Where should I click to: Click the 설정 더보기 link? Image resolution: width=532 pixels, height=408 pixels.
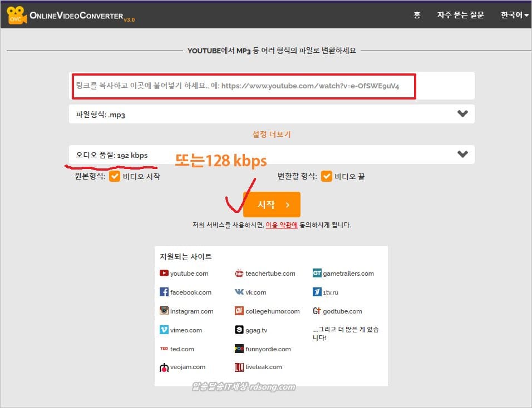pos(271,134)
